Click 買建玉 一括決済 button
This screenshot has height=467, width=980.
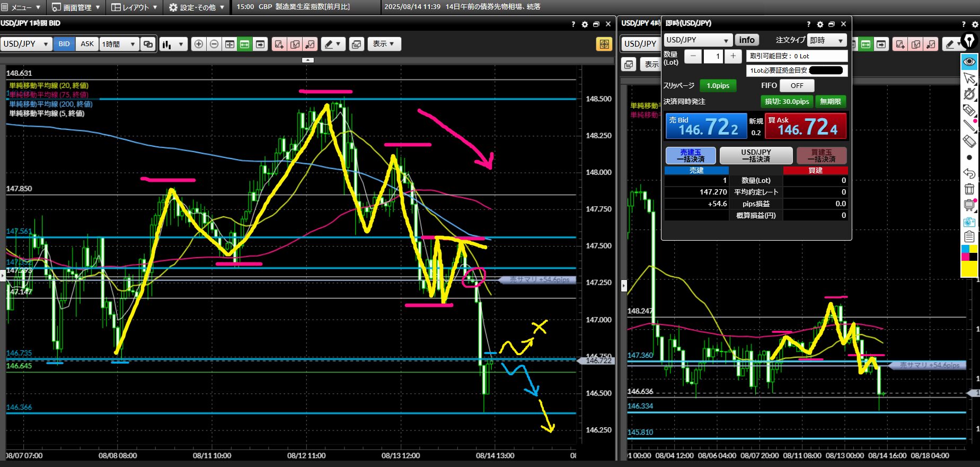click(822, 156)
